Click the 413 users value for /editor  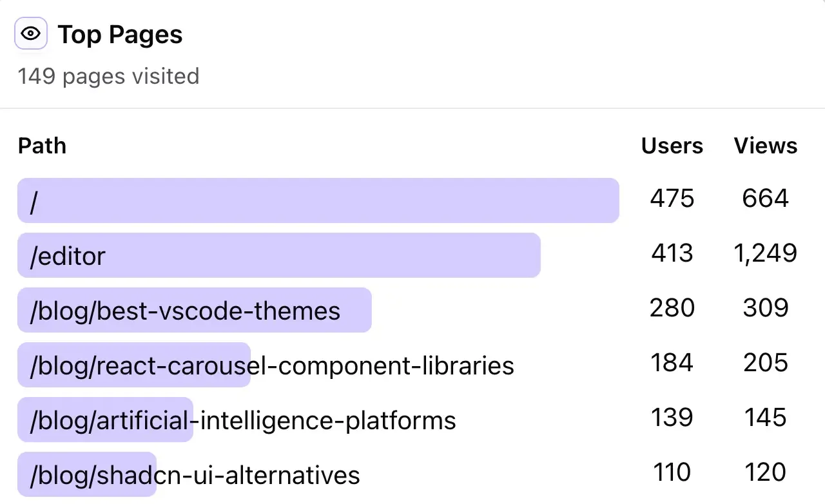[672, 254]
